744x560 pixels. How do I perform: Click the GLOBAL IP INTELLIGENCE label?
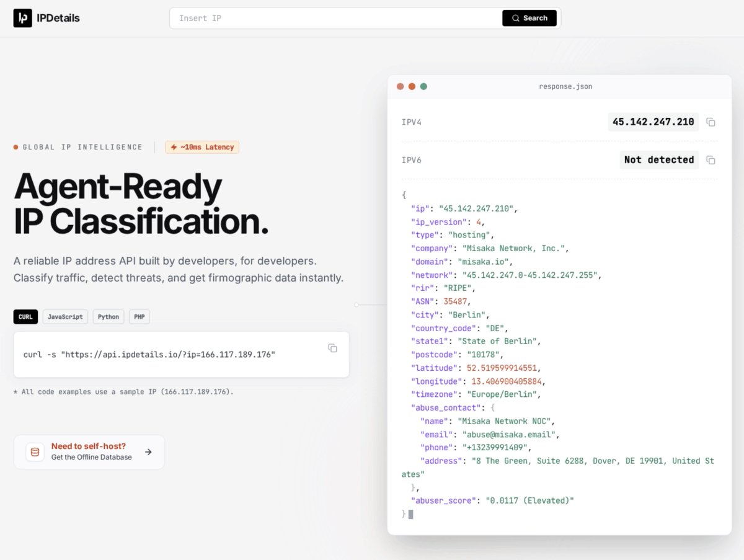(x=82, y=147)
